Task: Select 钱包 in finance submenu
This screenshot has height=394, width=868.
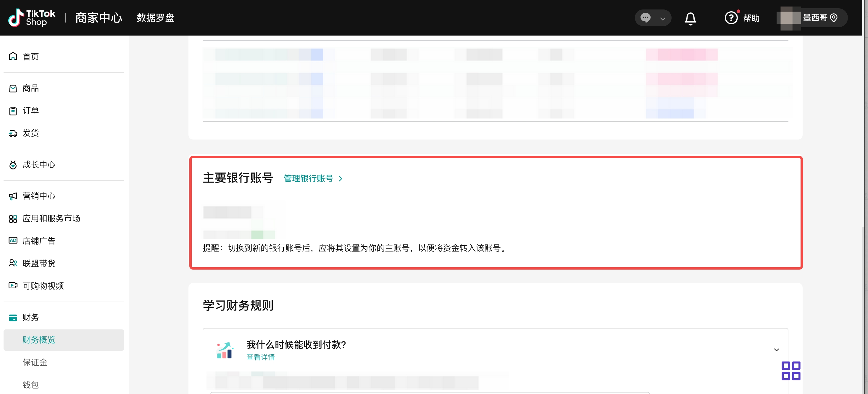Action: [x=30, y=385]
